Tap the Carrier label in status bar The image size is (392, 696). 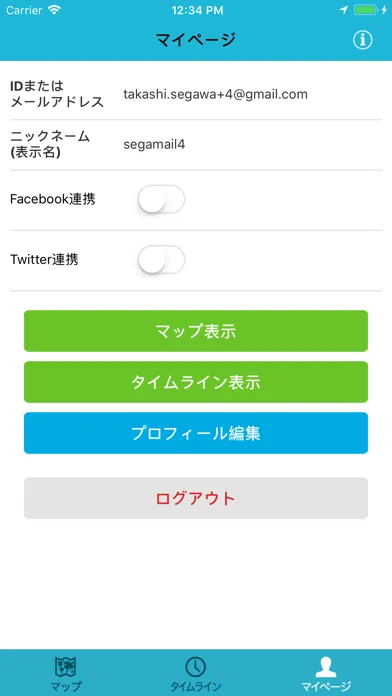pyautogui.click(x=24, y=10)
